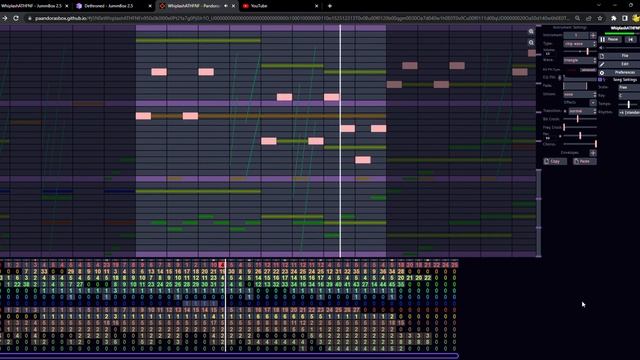
Task: Open the instrument Type dropdown
Action: point(580,44)
